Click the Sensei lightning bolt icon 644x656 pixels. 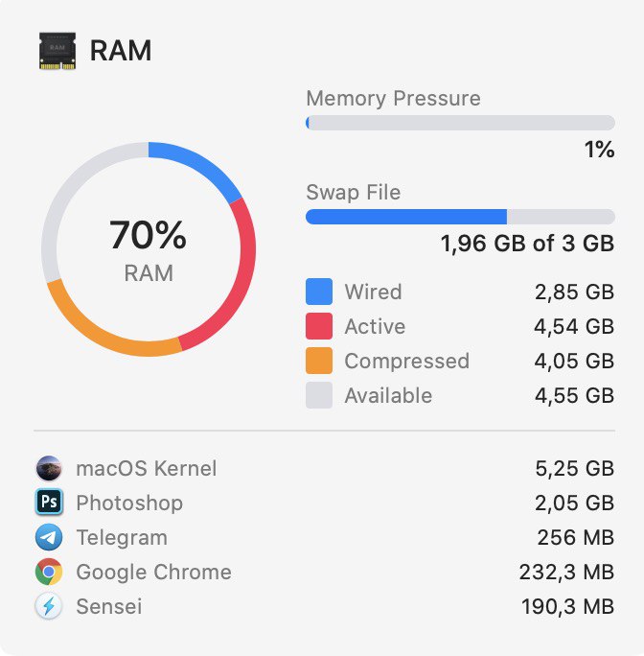pos(49,606)
